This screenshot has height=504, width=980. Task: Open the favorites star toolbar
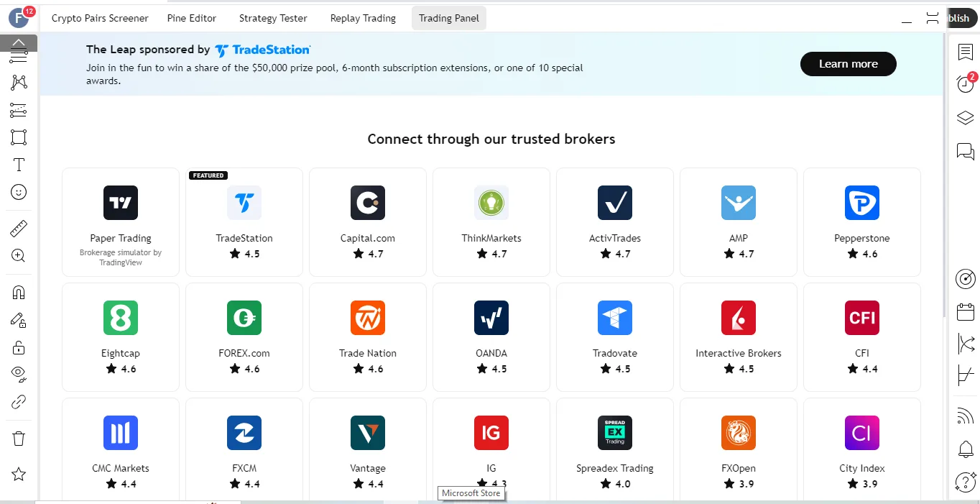click(x=19, y=474)
